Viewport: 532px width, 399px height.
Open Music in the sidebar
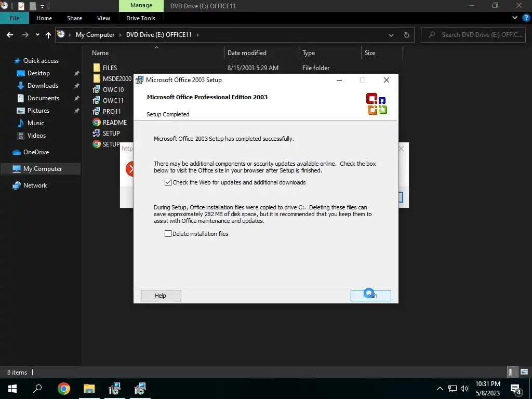(x=31, y=123)
